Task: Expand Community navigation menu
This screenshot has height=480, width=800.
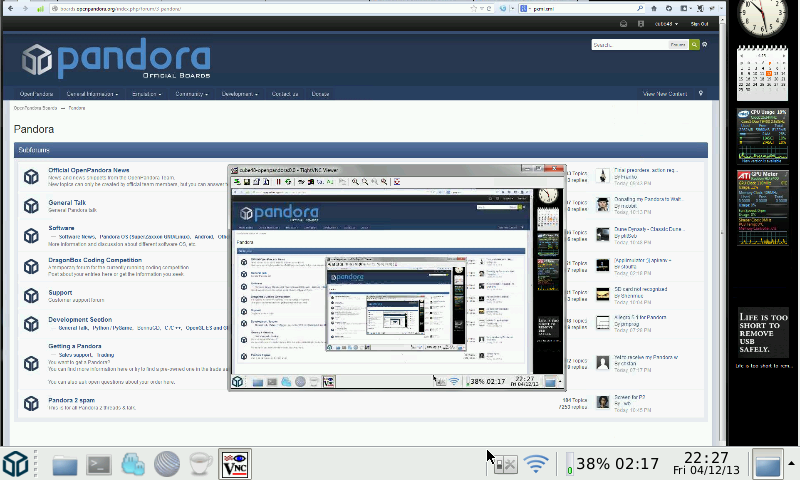Action: pos(191,94)
